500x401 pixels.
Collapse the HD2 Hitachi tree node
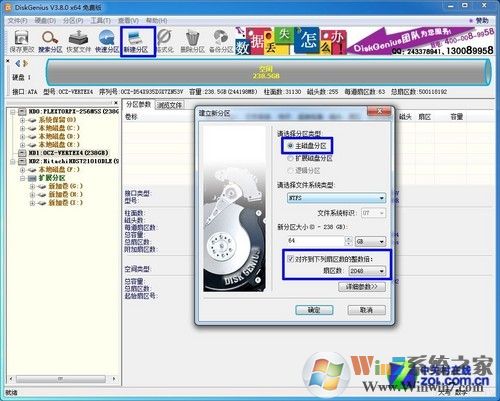13,162
